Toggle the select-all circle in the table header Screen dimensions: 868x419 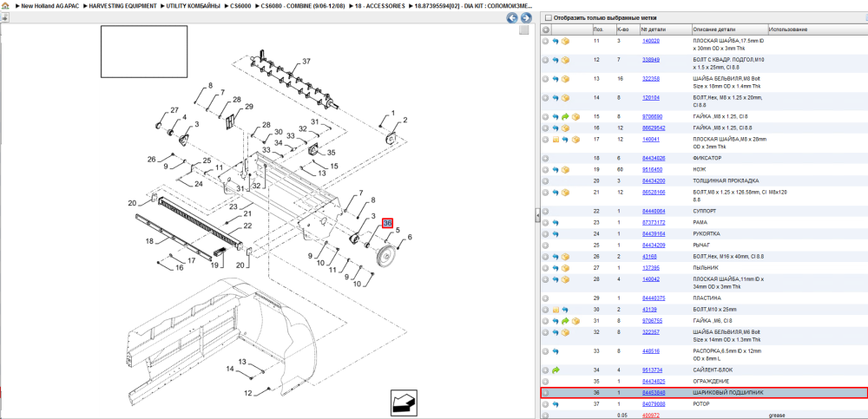(x=545, y=29)
